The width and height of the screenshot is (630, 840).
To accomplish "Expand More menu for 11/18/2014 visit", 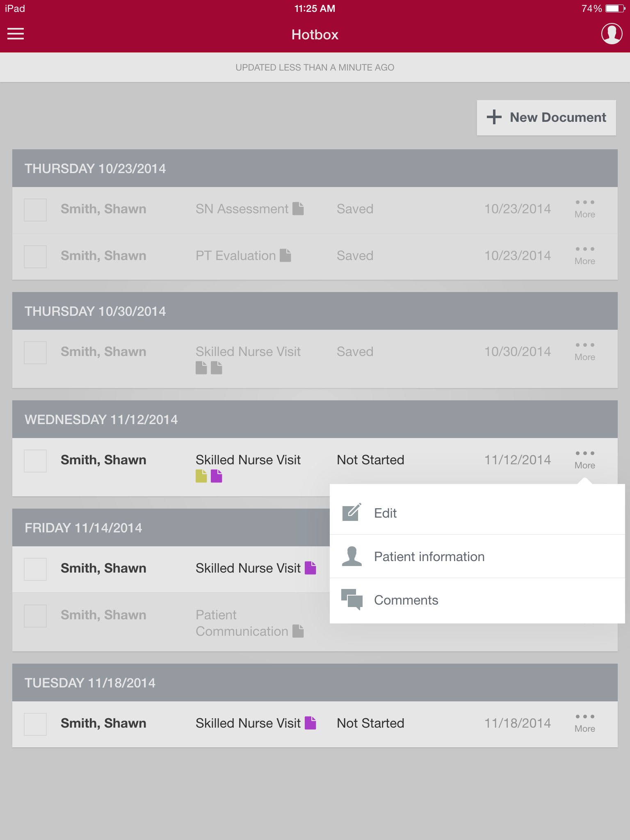I will 585,723.
